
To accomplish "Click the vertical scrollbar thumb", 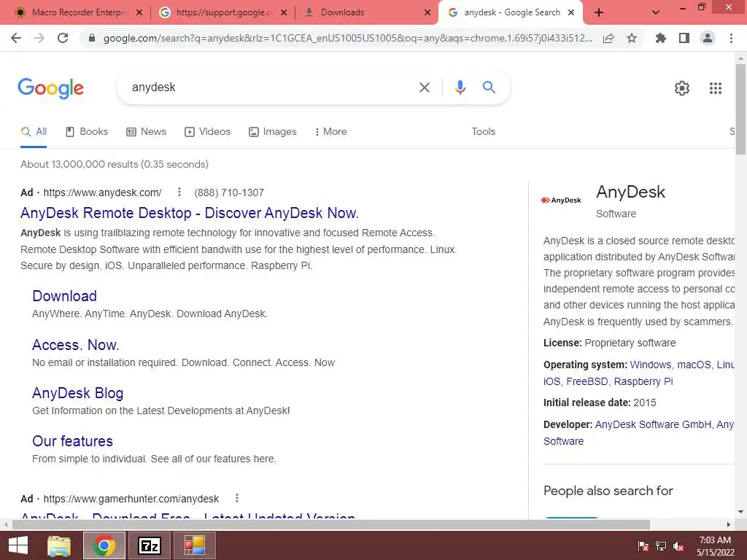I will 740,109.
